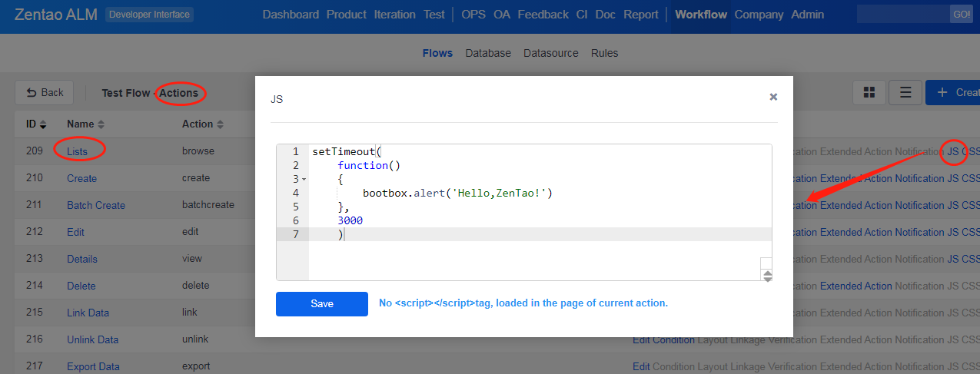Collapse the code fold arrow on line 3
This screenshot has width=980, height=374.
tap(304, 180)
